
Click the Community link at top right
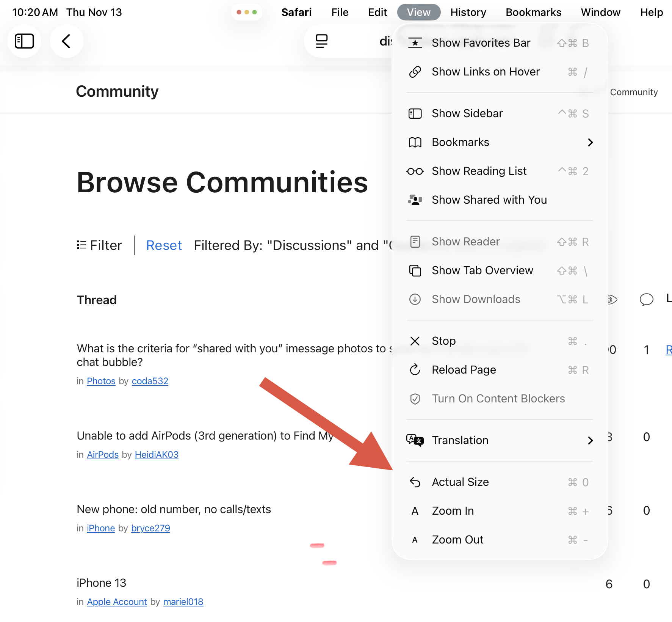(634, 92)
